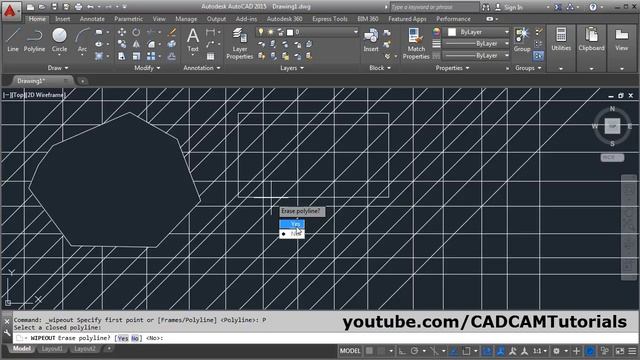Toggle polar tracking in status bar

(414, 351)
